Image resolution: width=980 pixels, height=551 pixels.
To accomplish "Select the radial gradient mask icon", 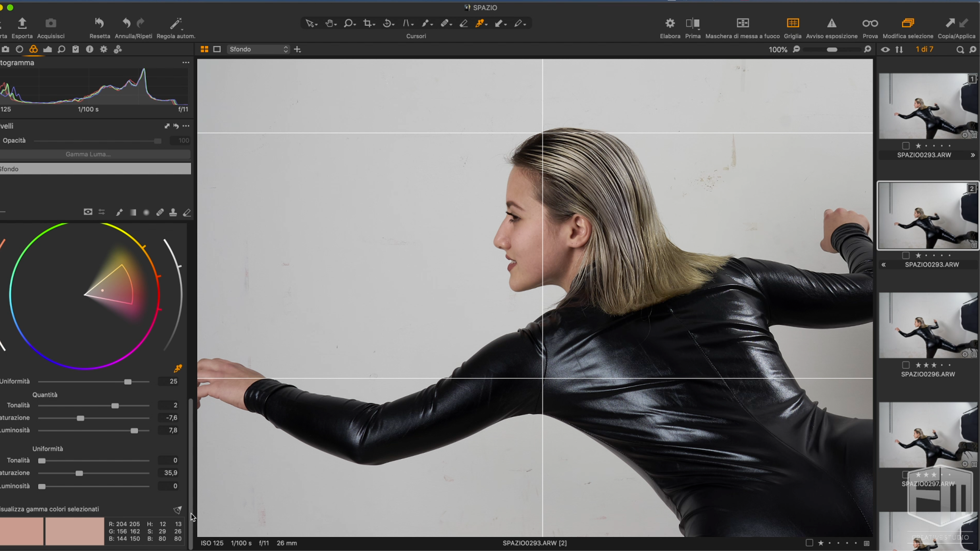I will coord(146,212).
